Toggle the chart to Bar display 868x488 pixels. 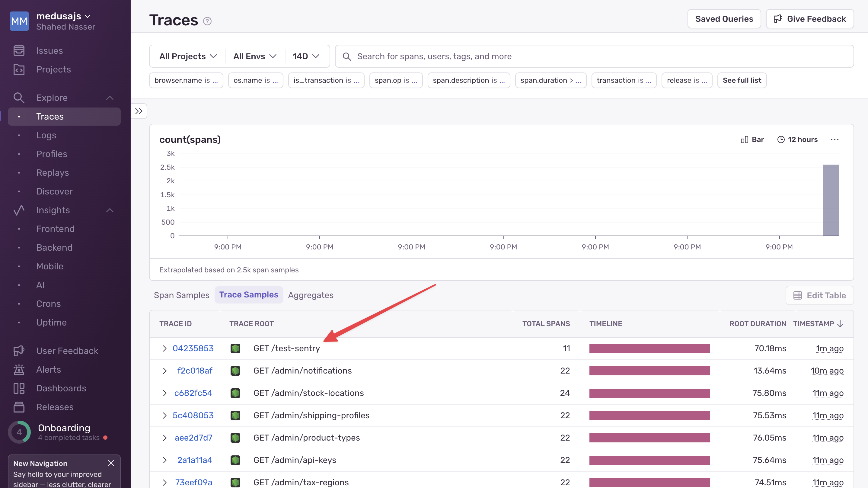coord(752,139)
